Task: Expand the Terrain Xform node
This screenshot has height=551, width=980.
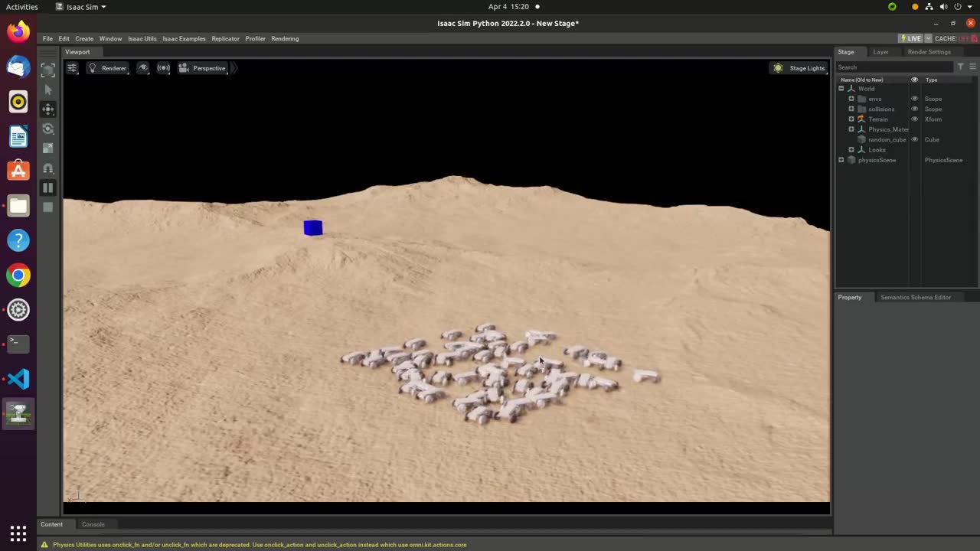Action: (x=851, y=119)
